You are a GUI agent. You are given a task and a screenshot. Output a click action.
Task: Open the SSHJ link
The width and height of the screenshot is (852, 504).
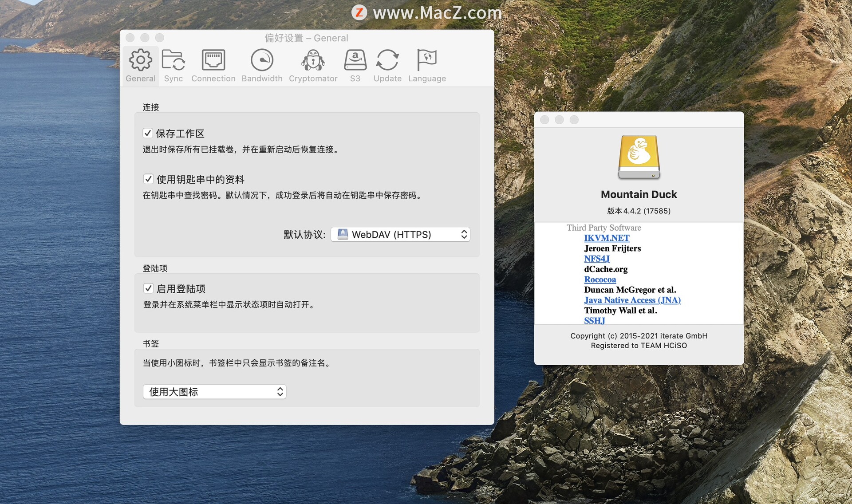(x=594, y=320)
